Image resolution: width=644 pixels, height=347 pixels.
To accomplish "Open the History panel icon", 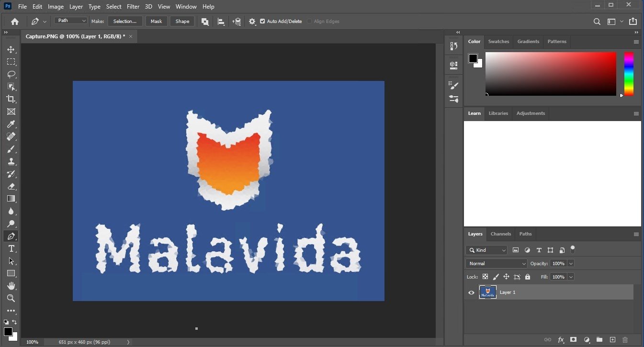I will 454,46.
